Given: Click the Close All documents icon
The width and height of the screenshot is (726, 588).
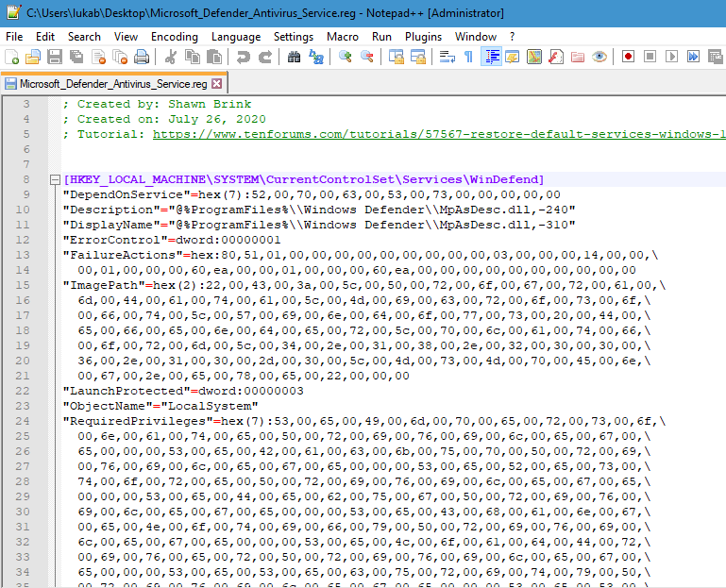Looking at the screenshot, I should pyautogui.click(x=120, y=57).
